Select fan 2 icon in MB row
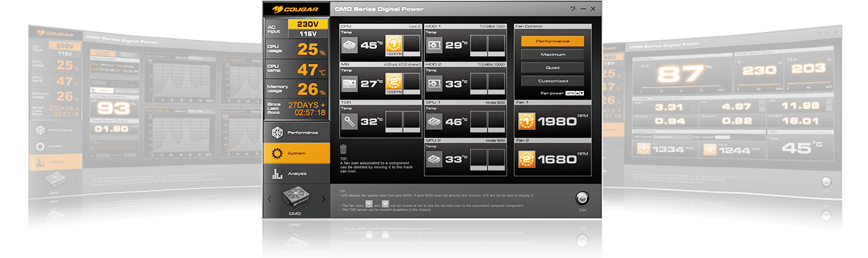Image resolution: width=868 pixels, height=258 pixels. [394, 83]
